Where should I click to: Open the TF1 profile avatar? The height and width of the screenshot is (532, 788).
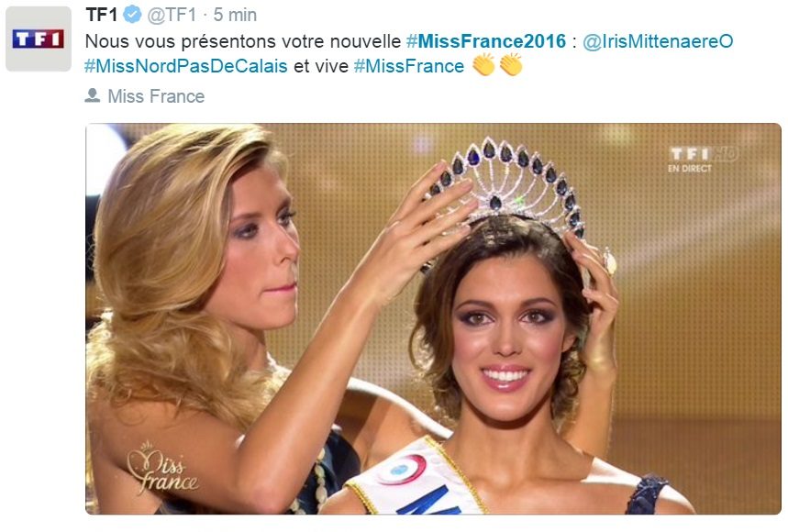point(39,39)
